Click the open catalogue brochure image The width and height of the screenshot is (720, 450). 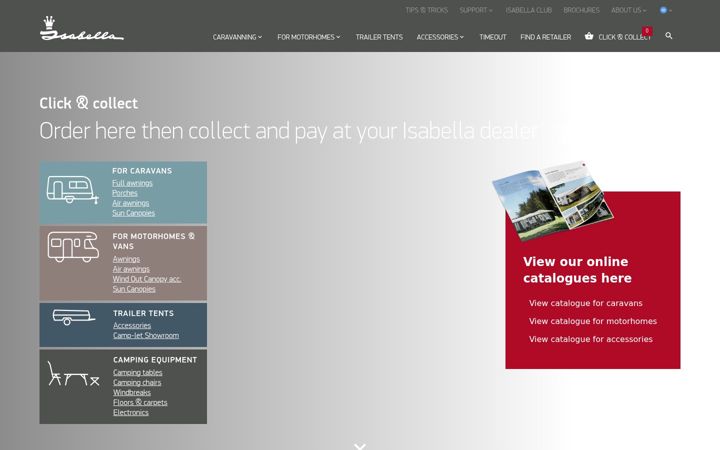tap(553, 200)
